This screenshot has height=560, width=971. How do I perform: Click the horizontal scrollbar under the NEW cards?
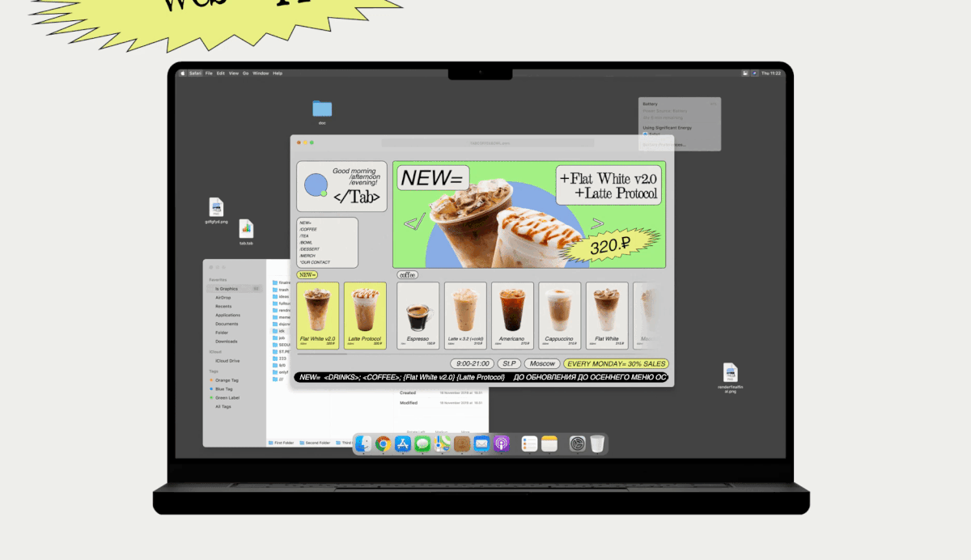(322, 354)
